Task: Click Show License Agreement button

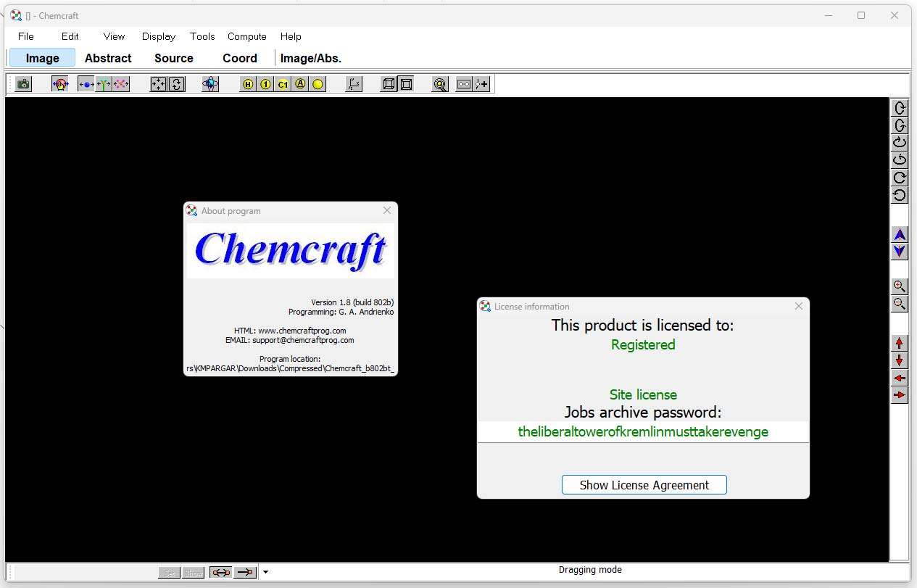Action: click(644, 485)
